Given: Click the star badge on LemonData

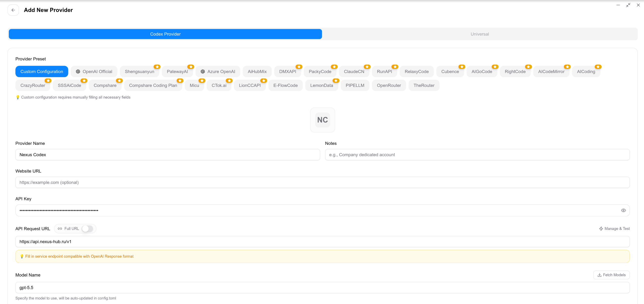Looking at the screenshot, I should tap(336, 81).
